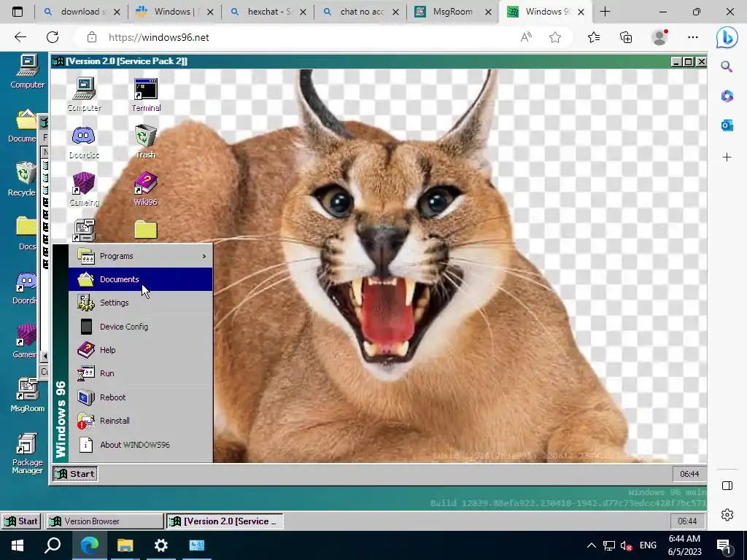Viewport: 747px width, 560px height.
Task: Switch to the hexchat search tab
Action: (x=268, y=12)
